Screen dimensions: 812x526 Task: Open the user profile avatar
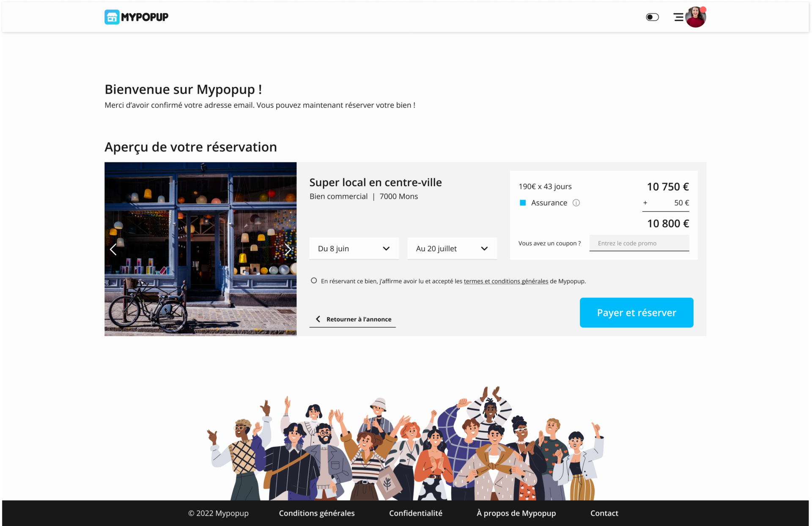(696, 17)
